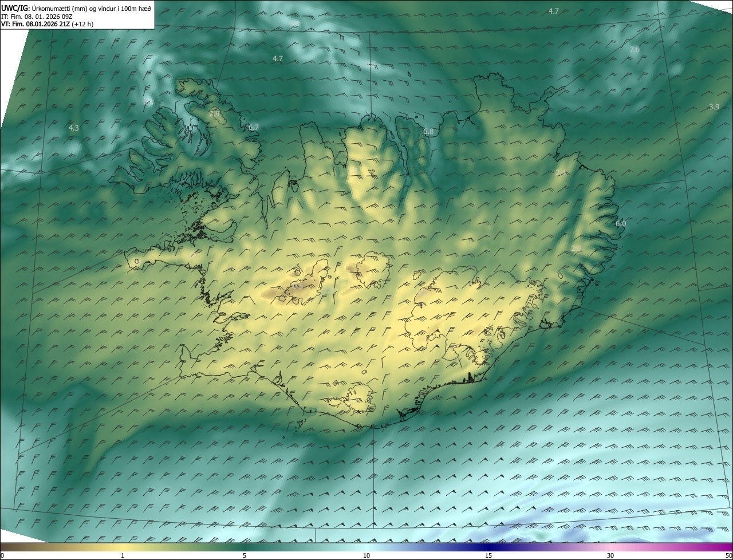Click the 2.4 value label on the map

pyautogui.click(x=561, y=172)
